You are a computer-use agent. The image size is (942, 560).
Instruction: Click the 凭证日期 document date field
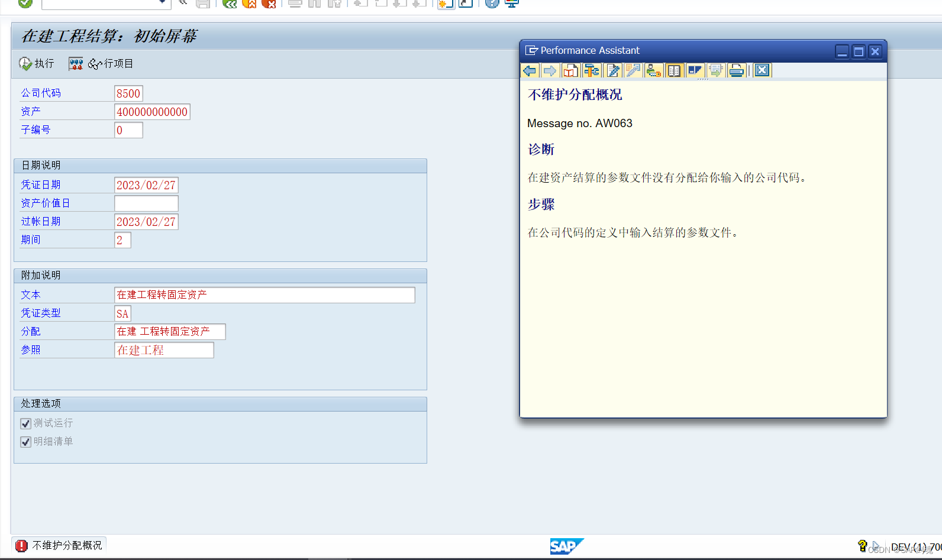click(x=146, y=185)
